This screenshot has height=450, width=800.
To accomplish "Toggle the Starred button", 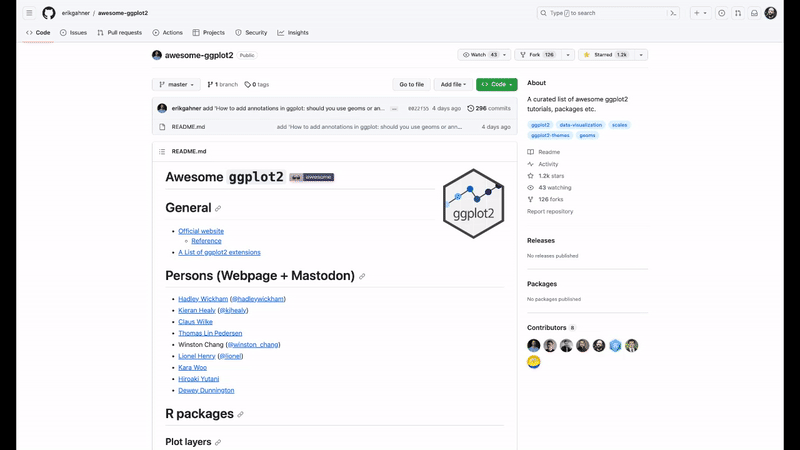I will (606, 55).
